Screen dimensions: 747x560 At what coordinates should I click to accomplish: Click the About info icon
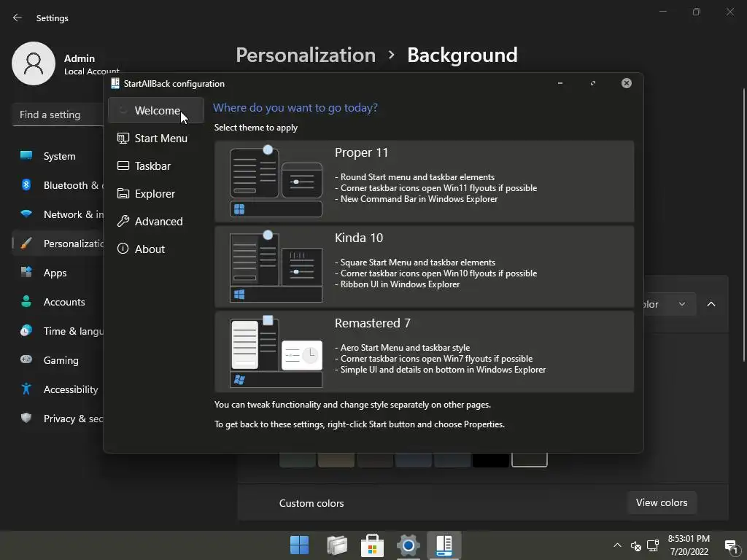(123, 249)
